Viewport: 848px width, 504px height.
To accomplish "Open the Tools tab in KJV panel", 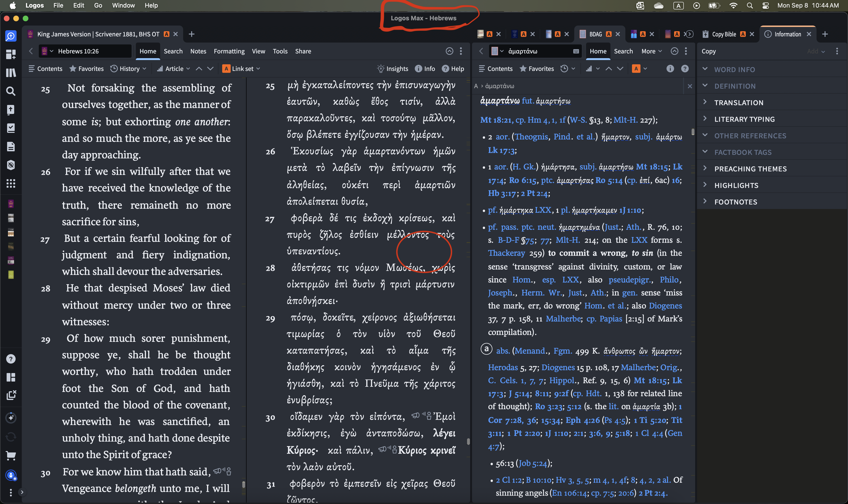I will pos(280,51).
